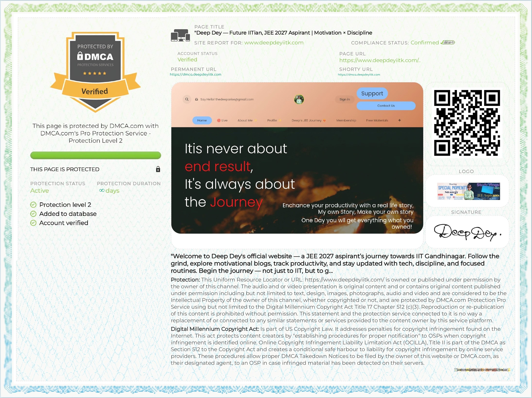532x398 pixels.
Task: Click the infinity days duration symbol
Action: click(x=102, y=191)
